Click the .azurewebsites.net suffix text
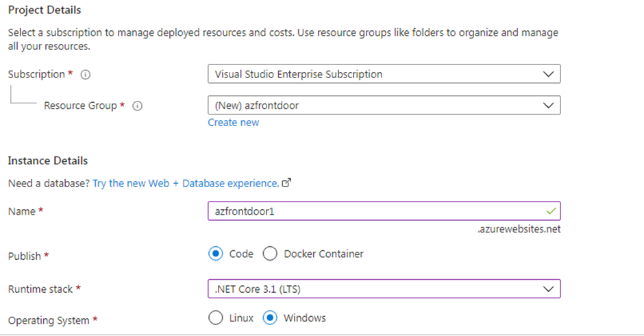644x336 pixels. click(519, 229)
